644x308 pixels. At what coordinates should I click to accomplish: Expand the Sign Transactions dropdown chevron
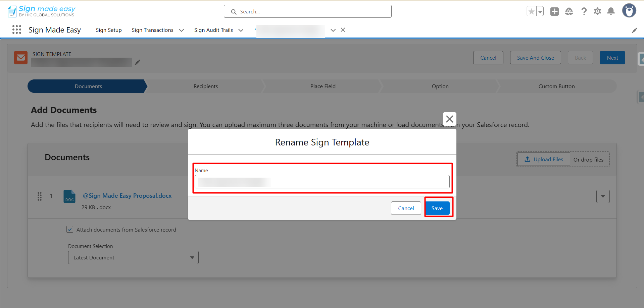point(182,30)
